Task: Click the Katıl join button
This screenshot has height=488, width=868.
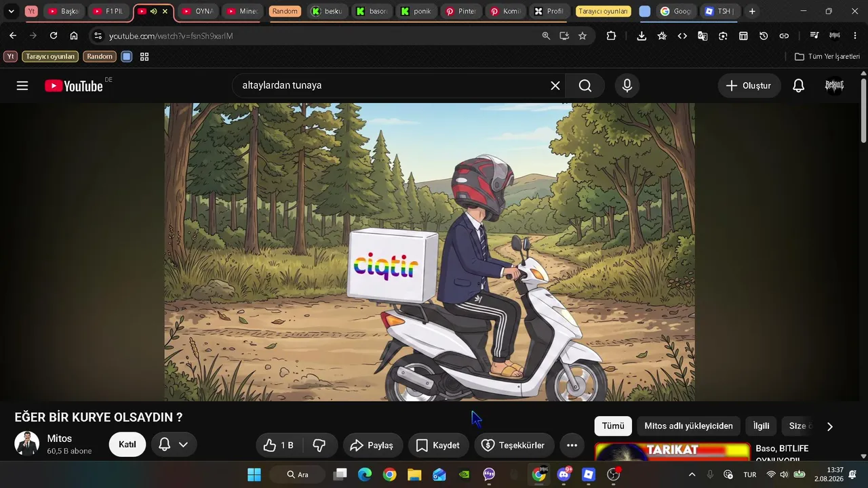Action: [x=127, y=445]
